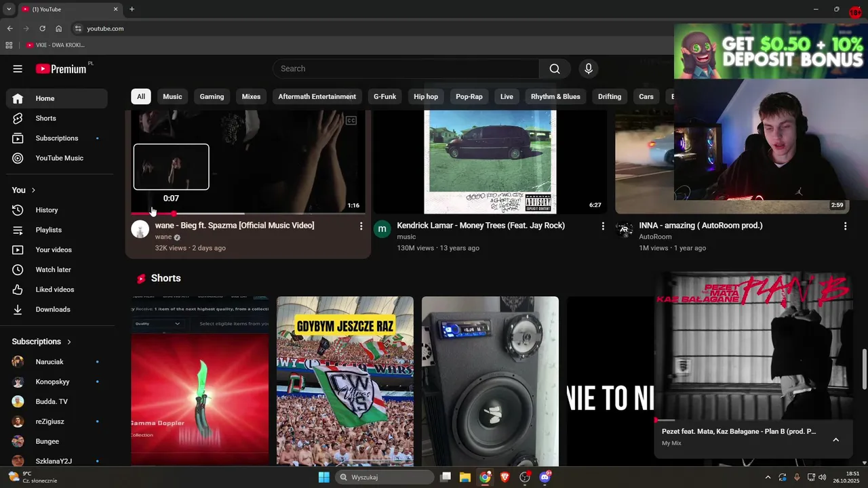Screen dimensions: 868x488
Task: Select the All filter chip
Action: coord(141,97)
